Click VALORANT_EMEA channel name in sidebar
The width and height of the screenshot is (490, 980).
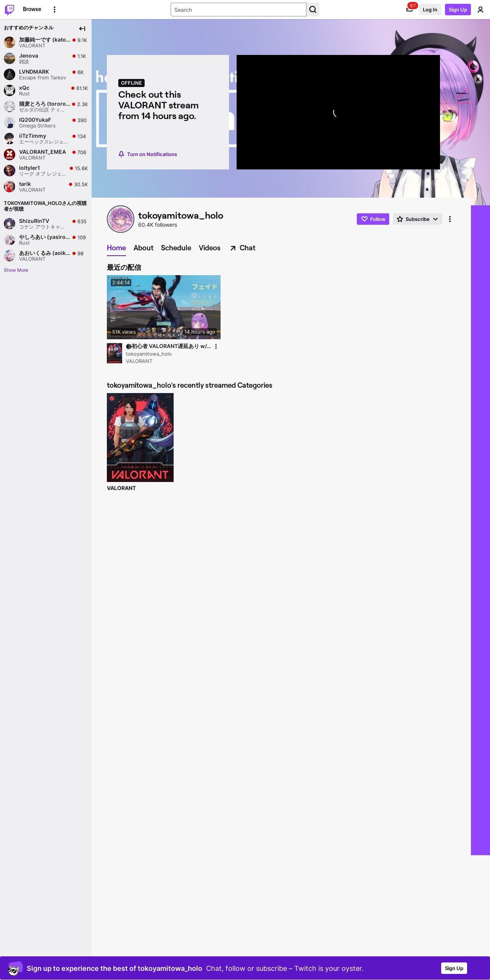(42, 152)
